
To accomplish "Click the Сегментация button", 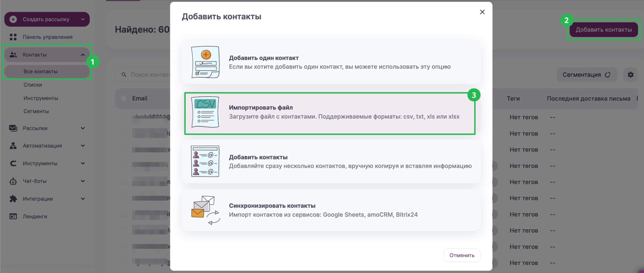I will click(x=587, y=75).
